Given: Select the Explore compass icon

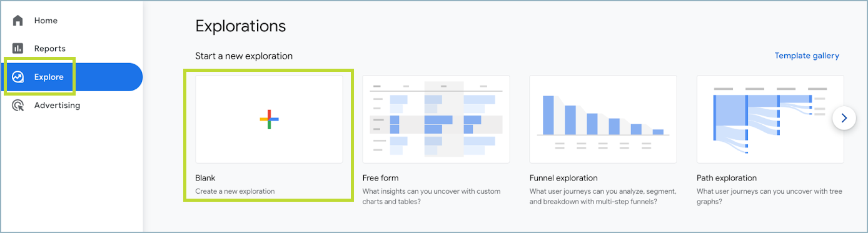Looking at the screenshot, I should click(x=18, y=77).
